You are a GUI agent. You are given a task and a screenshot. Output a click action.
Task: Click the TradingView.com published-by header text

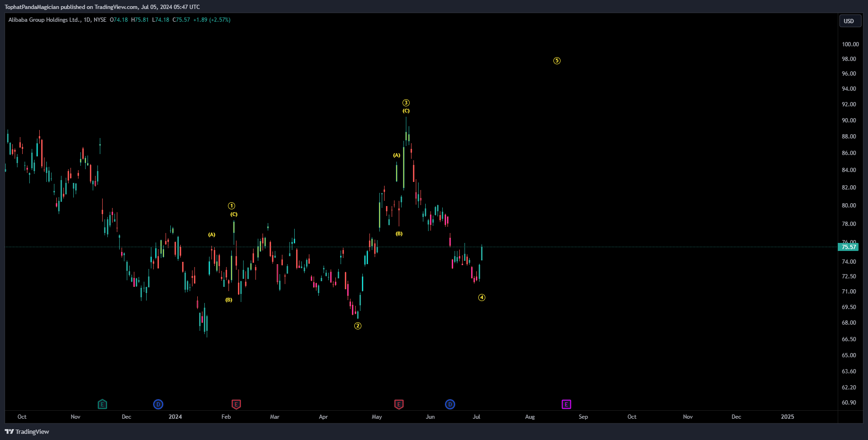[x=102, y=7]
